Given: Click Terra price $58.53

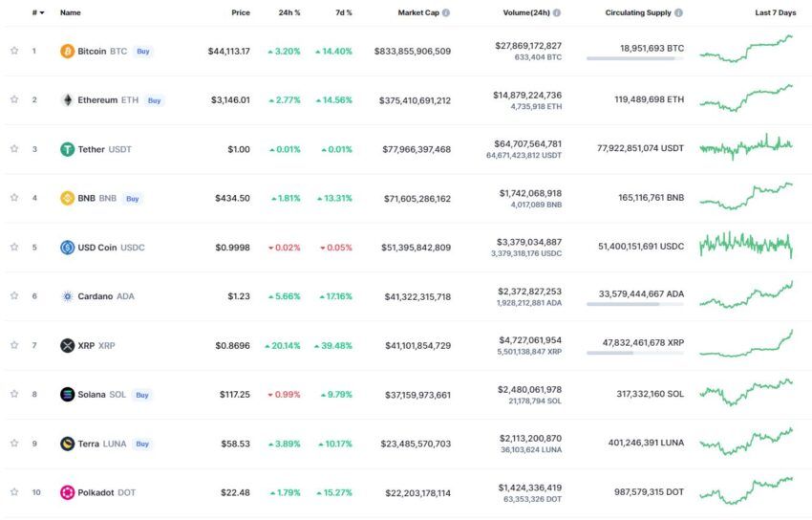Looking at the screenshot, I should tap(236, 444).
